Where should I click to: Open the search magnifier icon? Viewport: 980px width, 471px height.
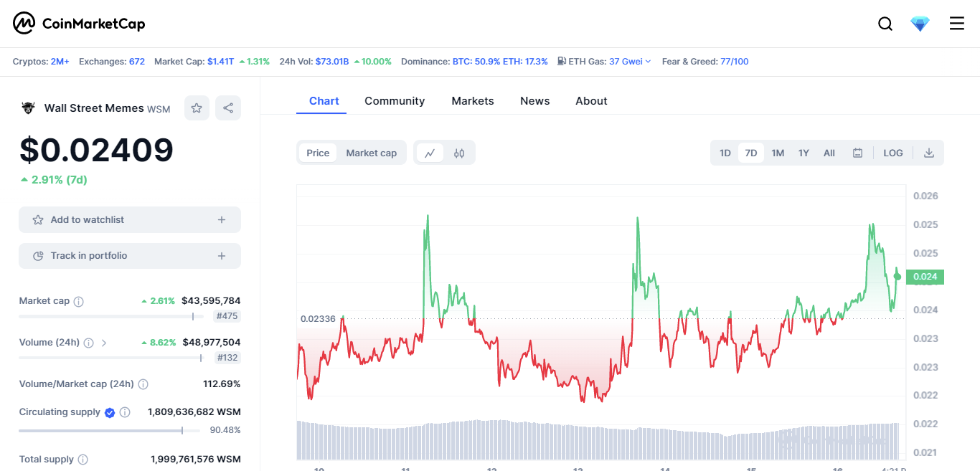point(885,24)
